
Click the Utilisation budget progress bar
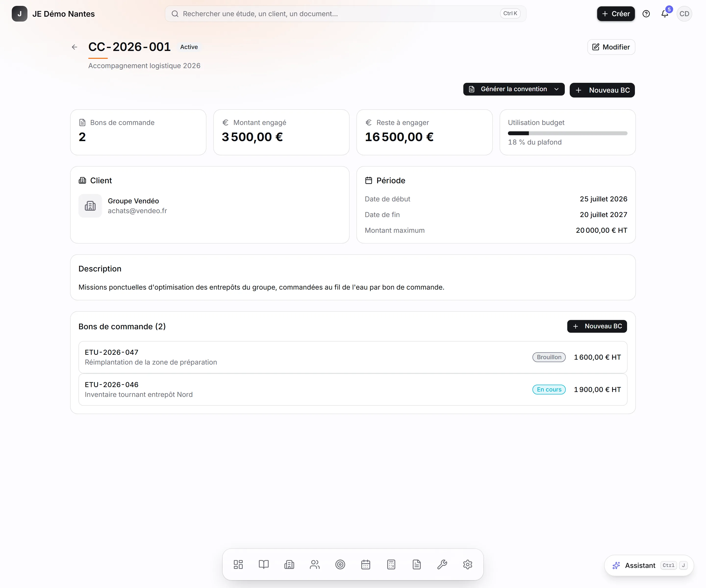point(567,133)
